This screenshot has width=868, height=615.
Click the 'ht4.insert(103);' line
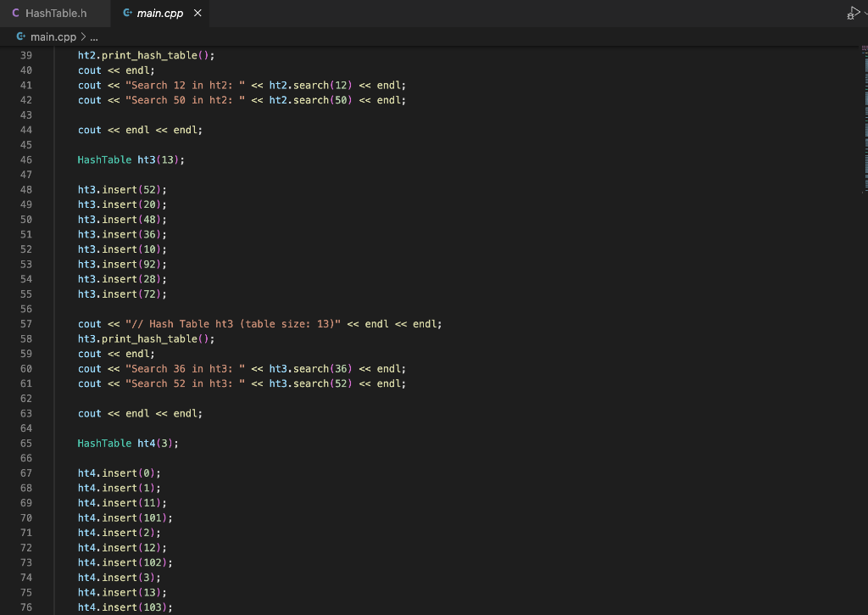125,608
